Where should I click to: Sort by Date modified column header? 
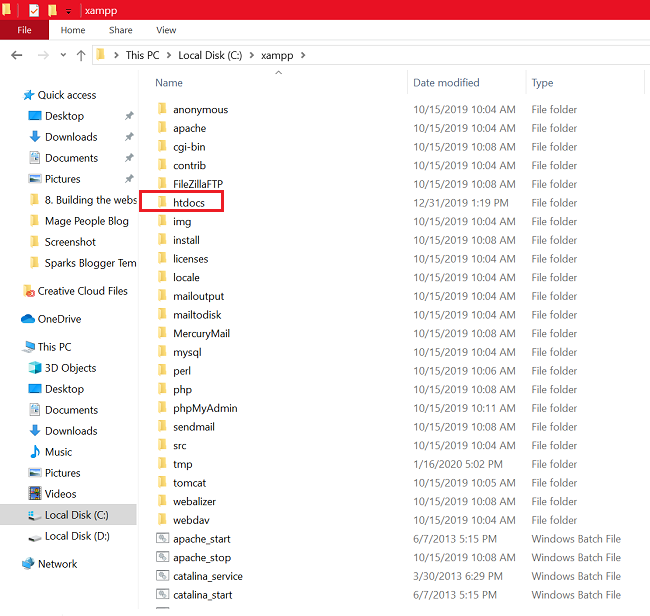446,82
